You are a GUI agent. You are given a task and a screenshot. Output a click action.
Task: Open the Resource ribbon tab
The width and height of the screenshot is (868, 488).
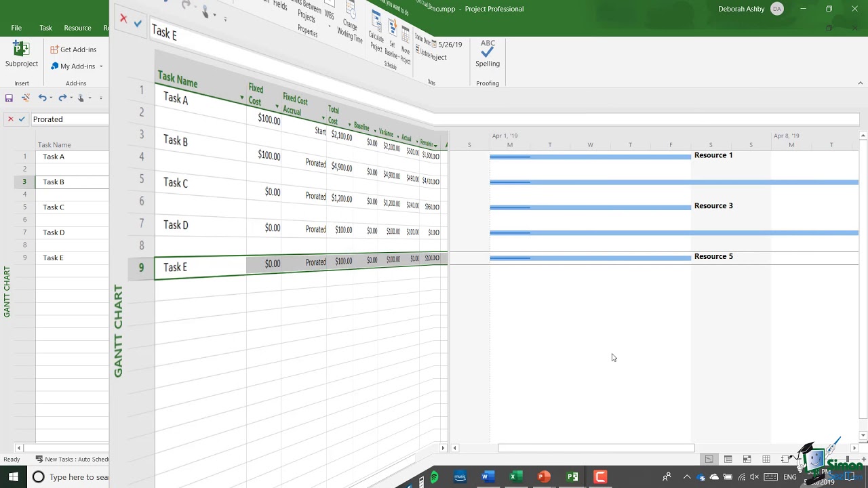point(77,28)
